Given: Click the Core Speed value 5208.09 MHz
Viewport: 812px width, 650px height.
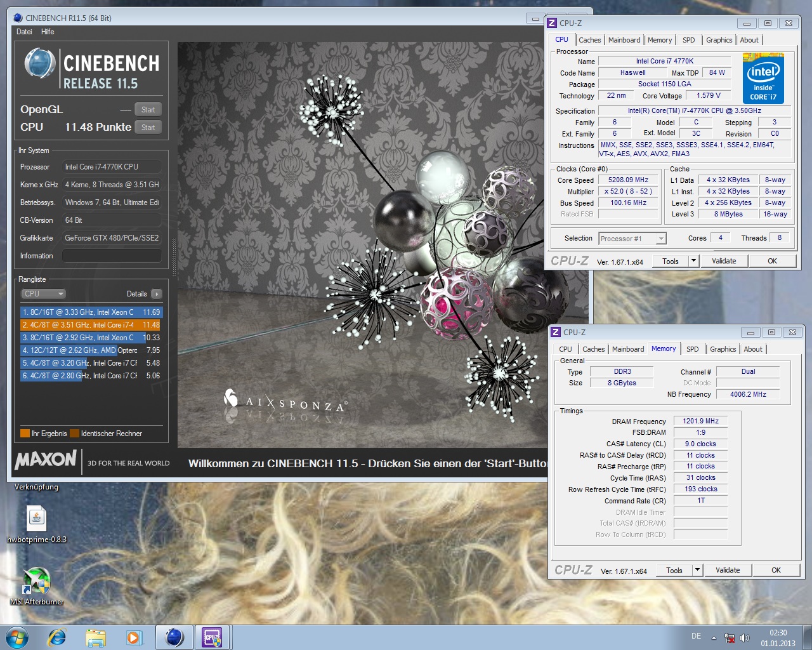Looking at the screenshot, I should (x=628, y=180).
